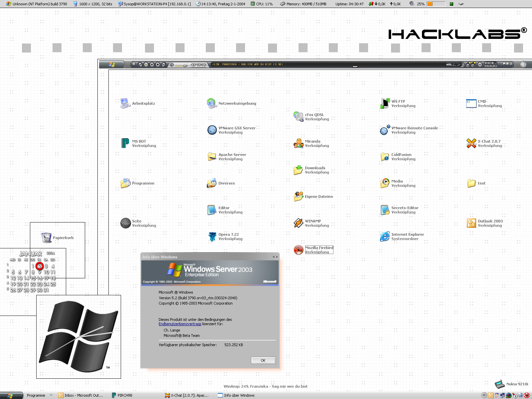
Task: Open the Papierkorb recycle bin
Action: coord(46,238)
